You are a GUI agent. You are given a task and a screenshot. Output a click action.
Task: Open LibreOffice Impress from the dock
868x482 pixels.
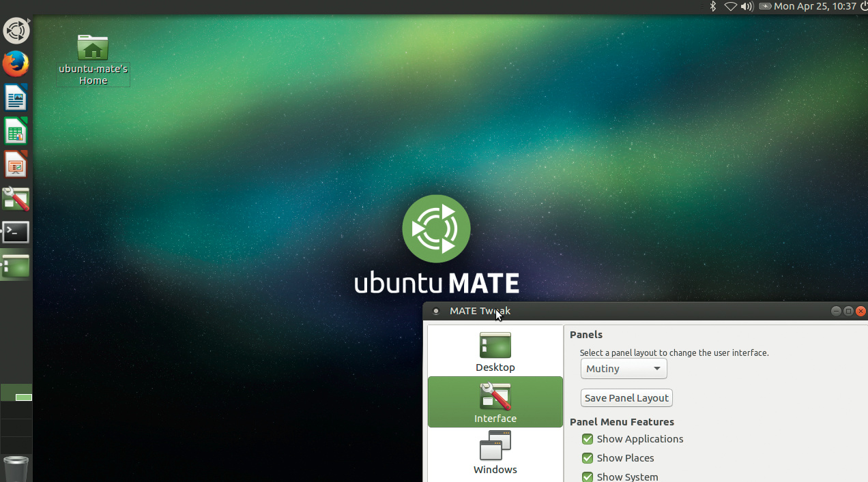(16, 164)
